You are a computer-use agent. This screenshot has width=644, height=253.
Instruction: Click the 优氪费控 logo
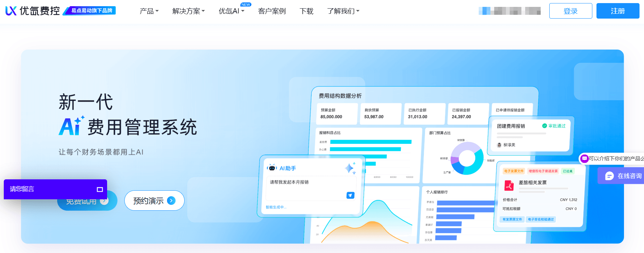click(x=32, y=11)
